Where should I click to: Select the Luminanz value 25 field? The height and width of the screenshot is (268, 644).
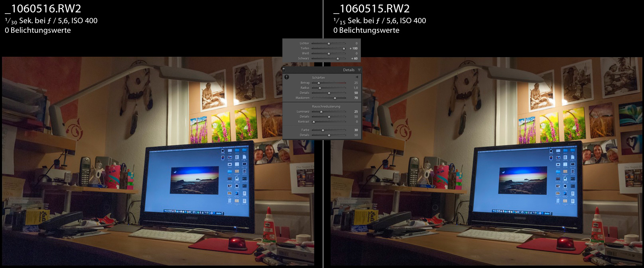click(x=356, y=111)
